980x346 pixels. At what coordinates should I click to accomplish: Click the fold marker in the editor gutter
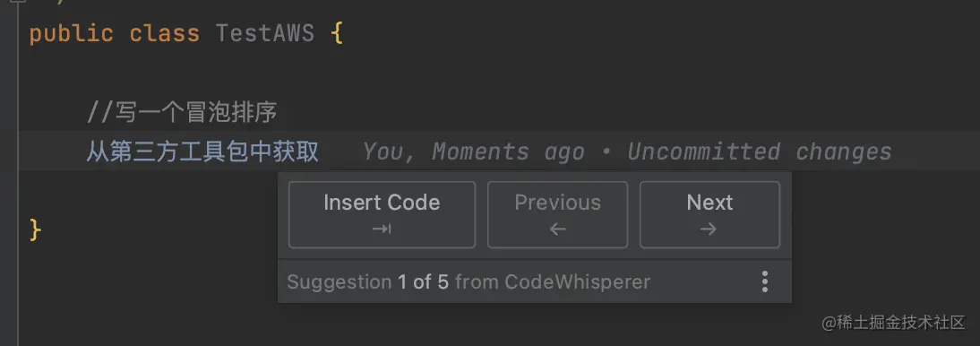click(x=17, y=3)
